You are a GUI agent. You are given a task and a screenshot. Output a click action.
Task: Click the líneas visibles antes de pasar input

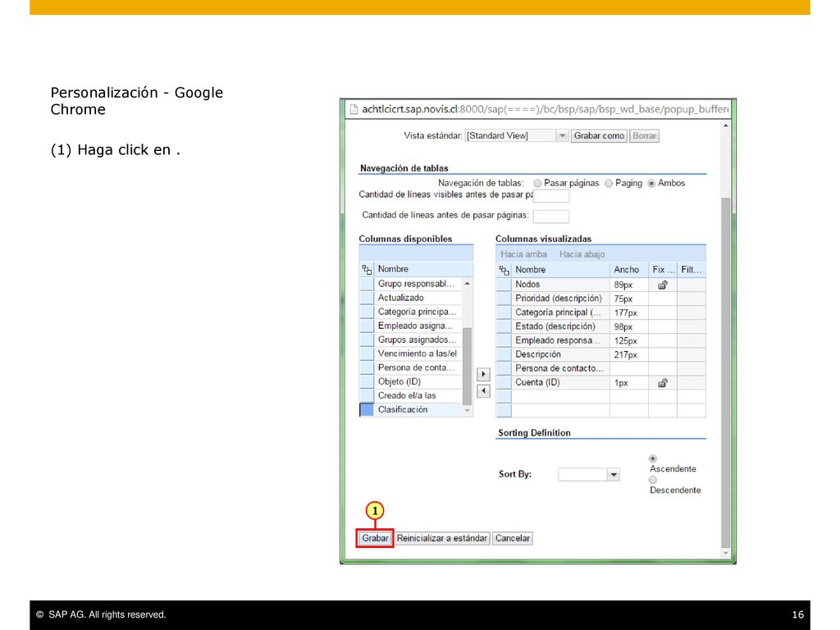pos(551,195)
